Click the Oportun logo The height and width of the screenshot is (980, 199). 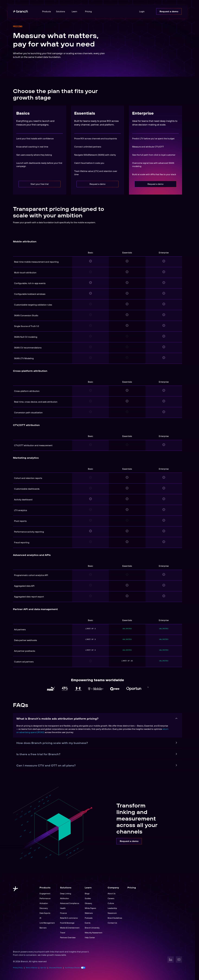coord(134,689)
